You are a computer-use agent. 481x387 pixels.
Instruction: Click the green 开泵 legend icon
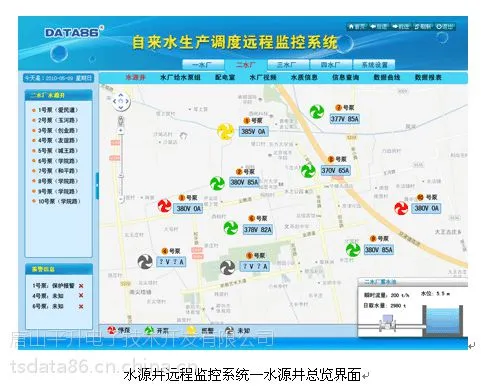pyautogui.click(x=149, y=331)
